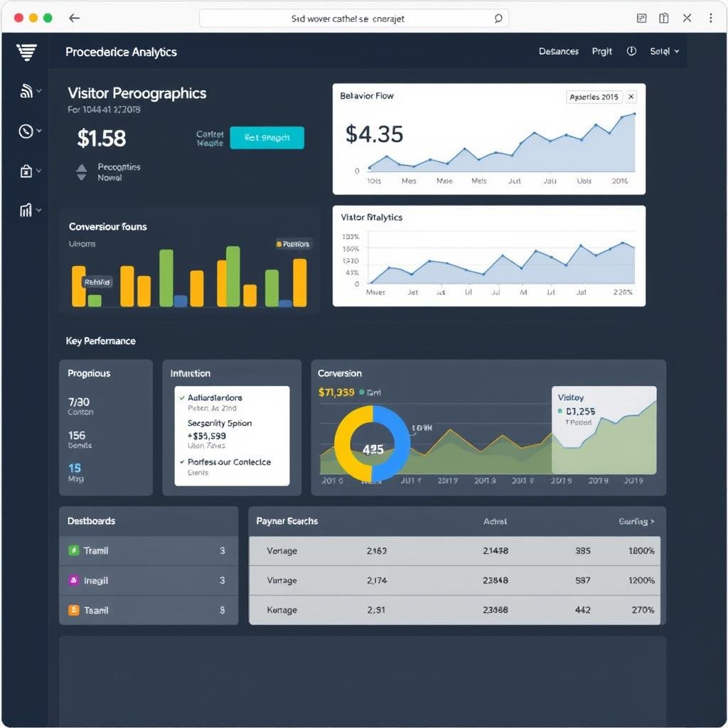Click the green Tramil color swatch
The image size is (728, 728).
tap(73, 550)
